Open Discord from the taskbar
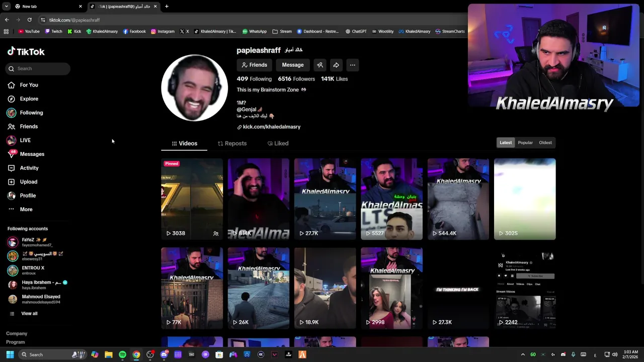This screenshot has width=644, height=362. [164, 354]
